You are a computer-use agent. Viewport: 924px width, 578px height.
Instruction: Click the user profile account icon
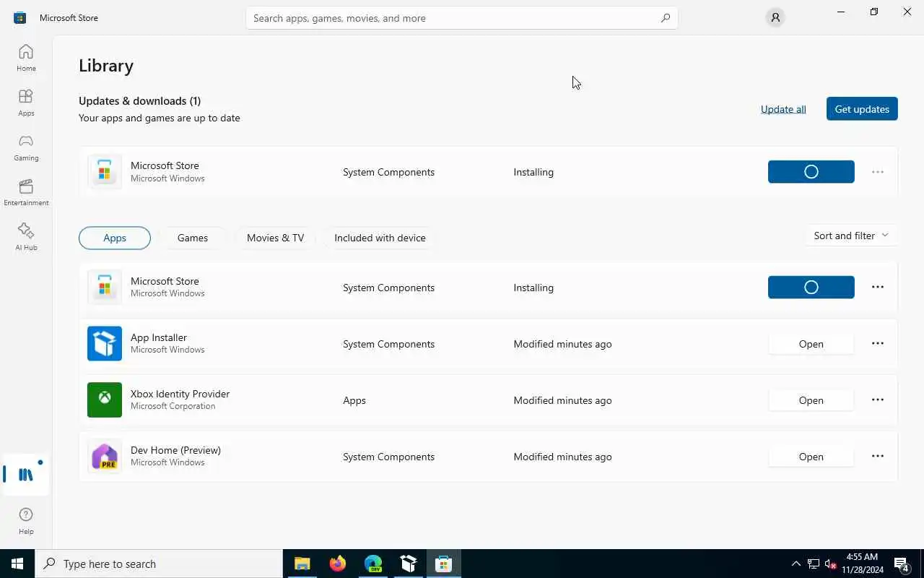click(775, 18)
